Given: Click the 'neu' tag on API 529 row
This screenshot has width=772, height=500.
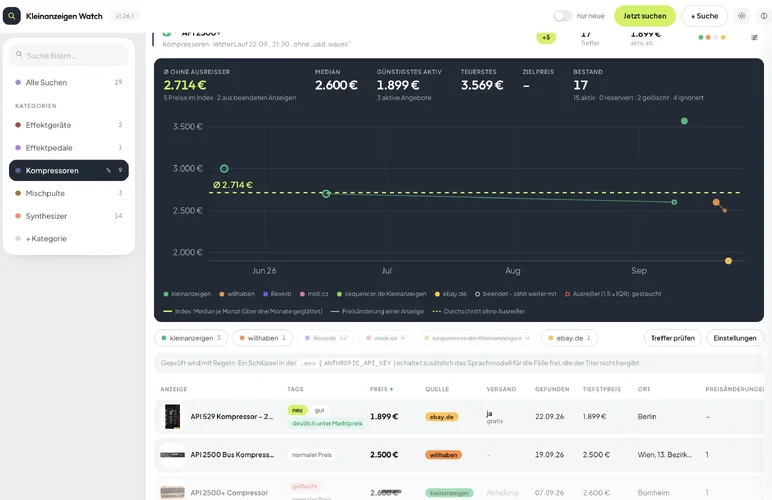Looking at the screenshot, I should pyautogui.click(x=297, y=410).
